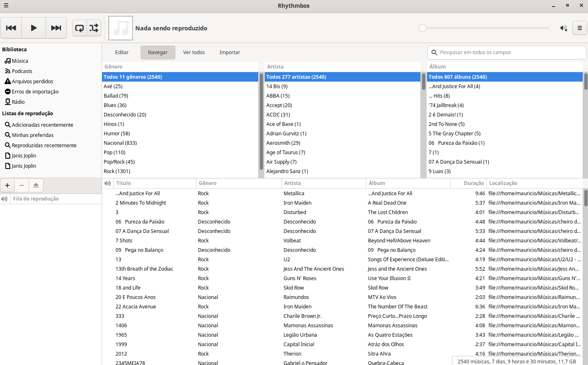Image resolution: width=588 pixels, height=365 pixels.
Task: Sort tracks by Artista column header
Action: point(324,183)
